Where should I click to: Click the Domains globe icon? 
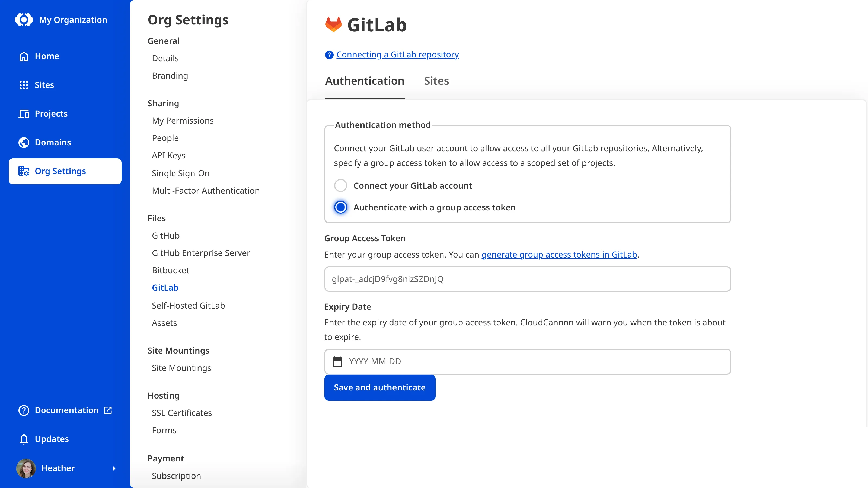point(24,142)
